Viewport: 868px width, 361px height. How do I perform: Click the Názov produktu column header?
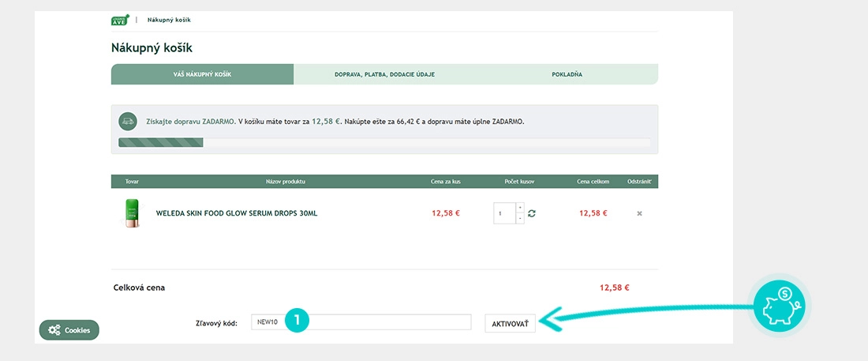coord(285,182)
